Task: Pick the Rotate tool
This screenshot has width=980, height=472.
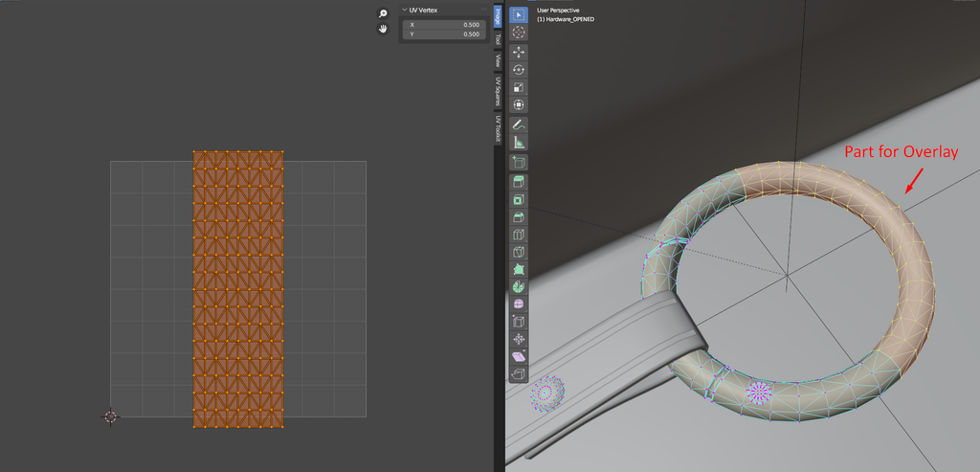Action: click(519, 70)
